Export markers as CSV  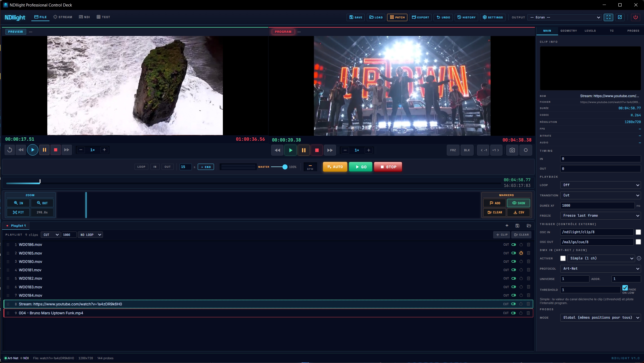coord(518,212)
